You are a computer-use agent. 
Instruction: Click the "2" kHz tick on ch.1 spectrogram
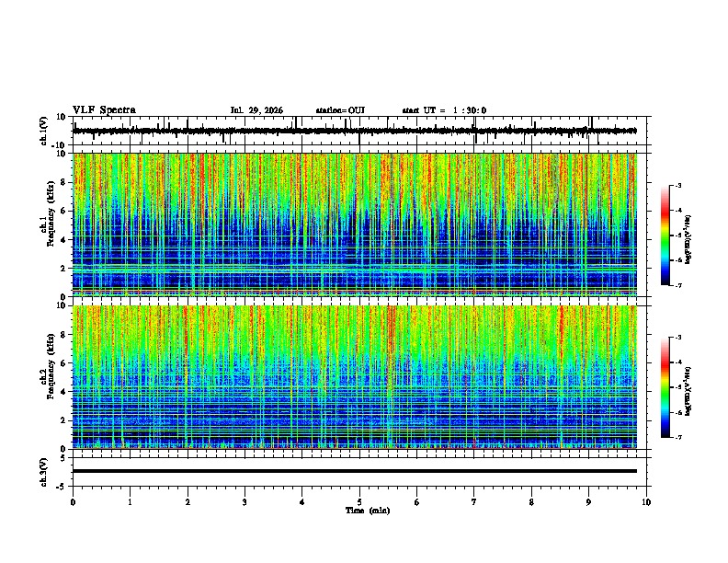pos(63,269)
